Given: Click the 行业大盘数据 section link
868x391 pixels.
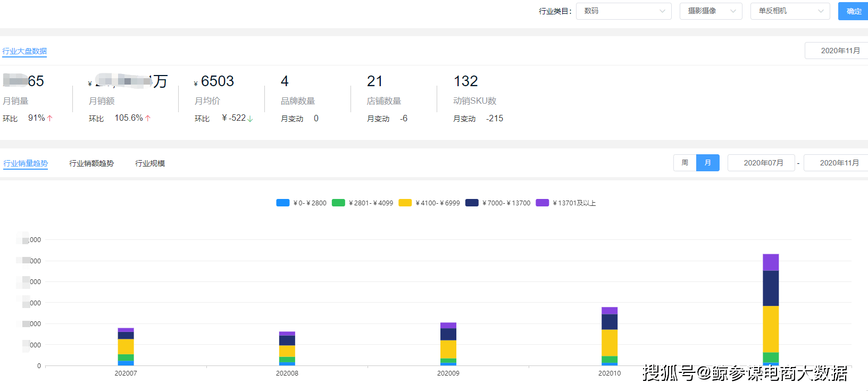Looking at the screenshot, I should click(24, 51).
